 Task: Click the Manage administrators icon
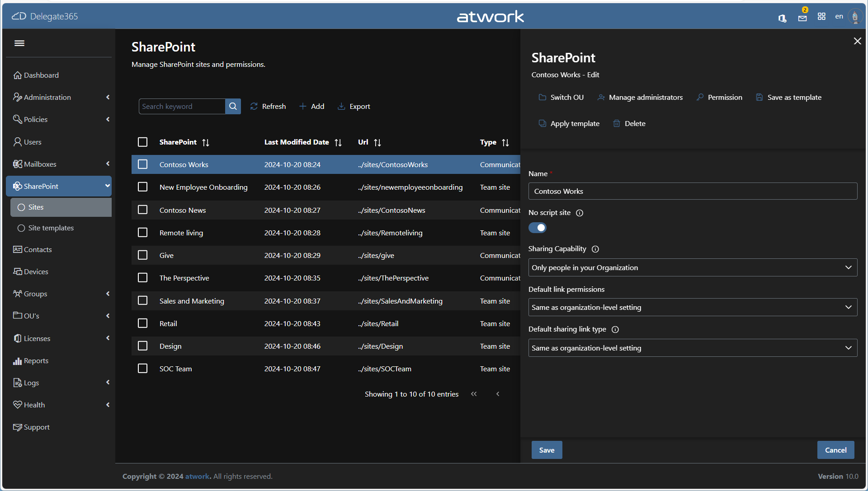(601, 97)
